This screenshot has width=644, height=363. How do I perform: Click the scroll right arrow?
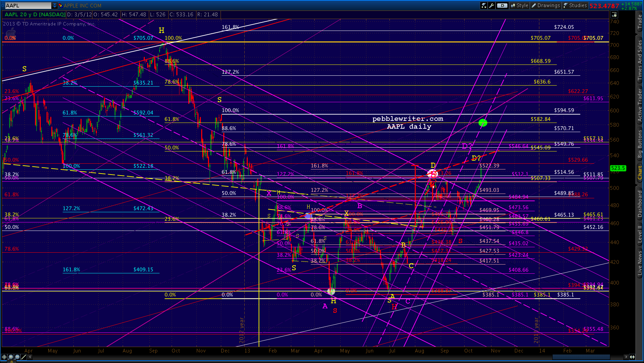click(626, 357)
